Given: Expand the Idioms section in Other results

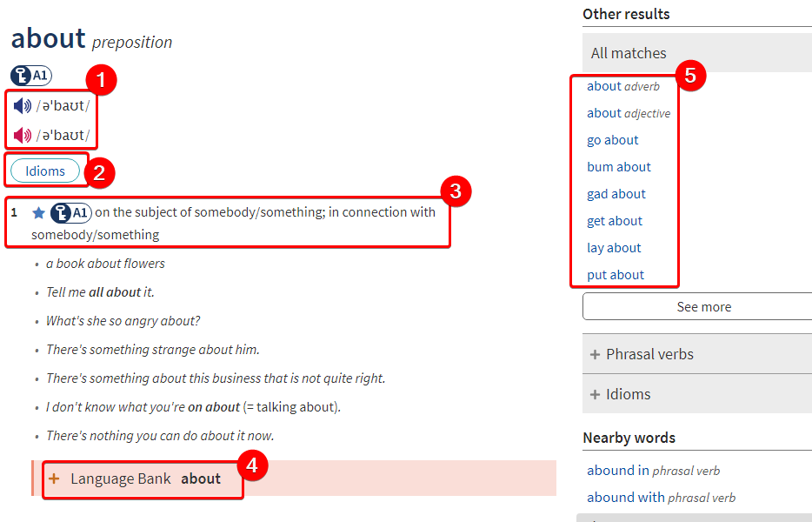Looking at the screenshot, I should click(697, 394).
